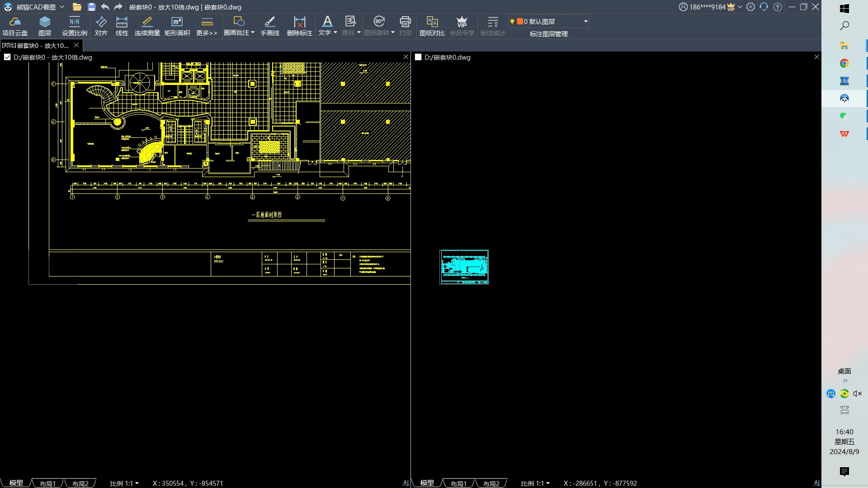This screenshot has width=868, height=488.
Task: Click the orange default layer color swatch
Action: (x=520, y=21)
